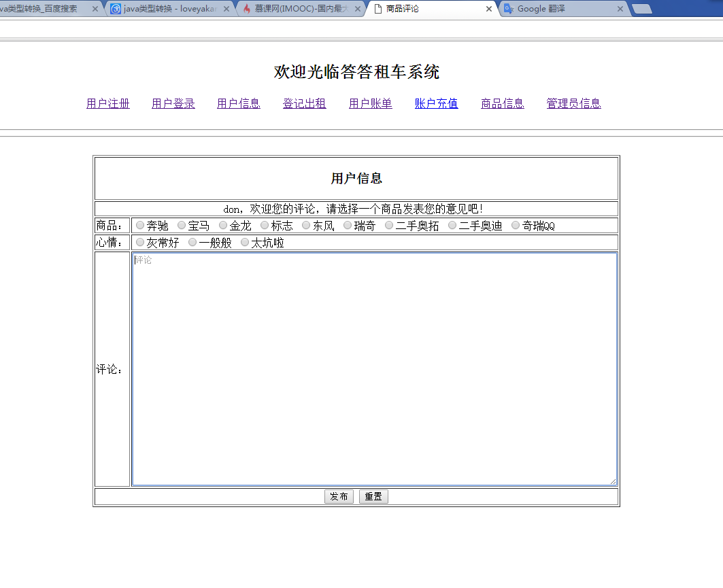The image size is (723, 588).
Task: Choose the 灰常好 mood option
Action: coord(140,241)
